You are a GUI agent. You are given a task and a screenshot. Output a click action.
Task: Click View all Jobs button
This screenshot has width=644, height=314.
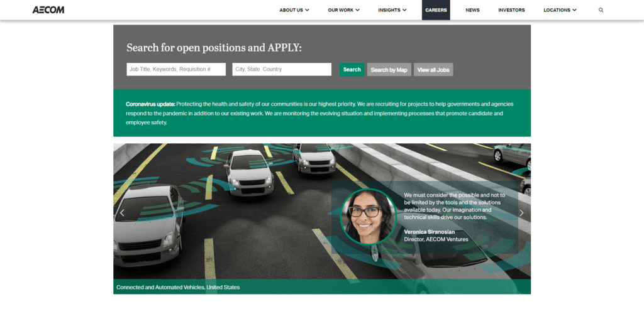click(433, 70)
